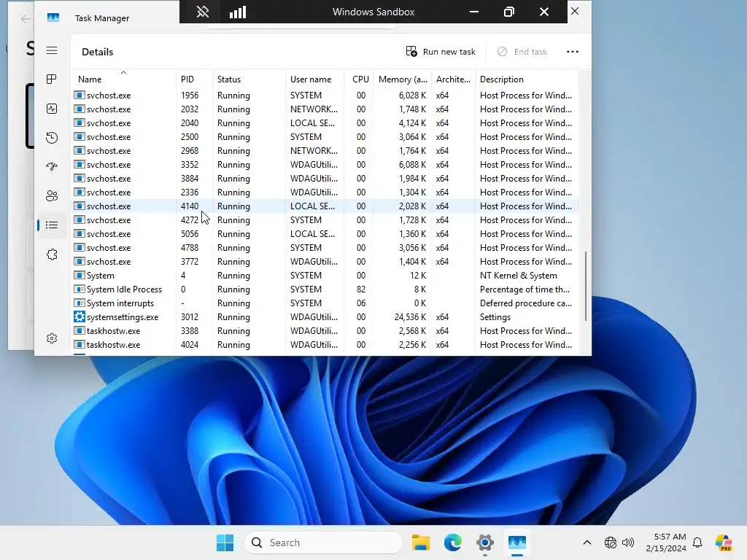
Task: Open Task Manager hamburger navigation menu
Action: click(52, 50)
